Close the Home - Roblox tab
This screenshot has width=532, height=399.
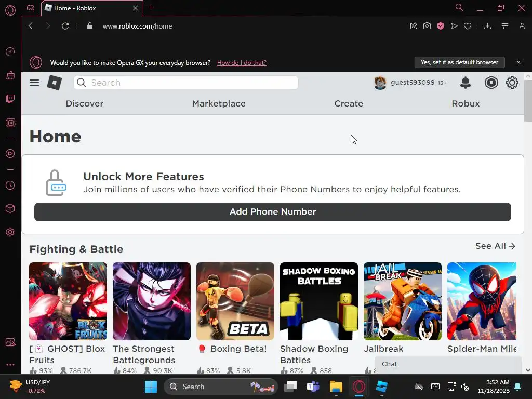point(136,8)
